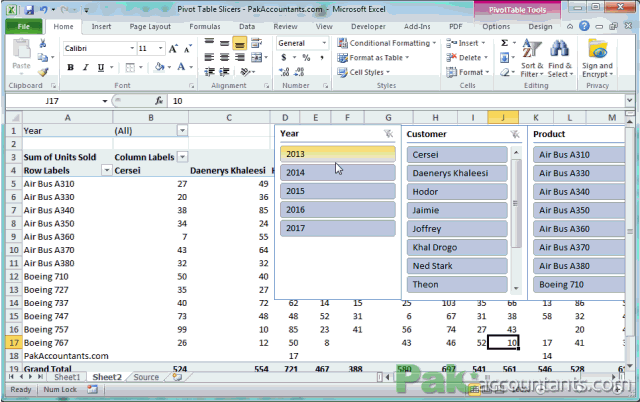Open Excel Help question mark icon
The image size is (640, 402).
point(584,26)
